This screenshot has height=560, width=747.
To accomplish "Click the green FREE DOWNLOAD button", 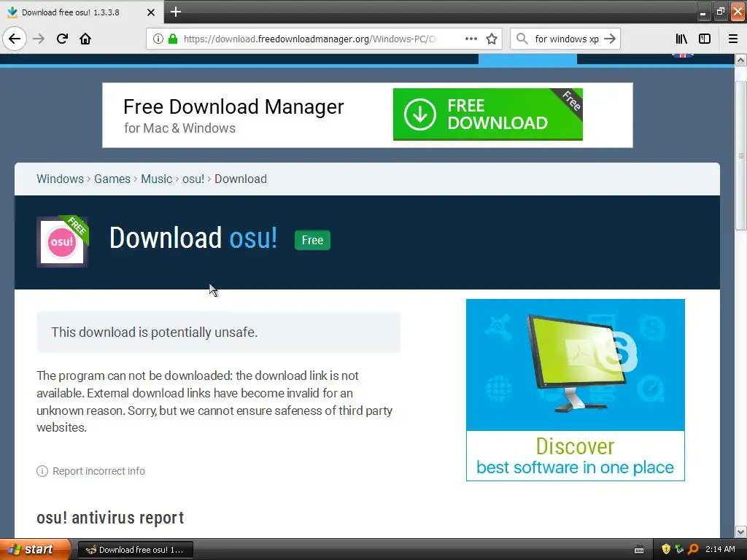I will click(488, 114).
